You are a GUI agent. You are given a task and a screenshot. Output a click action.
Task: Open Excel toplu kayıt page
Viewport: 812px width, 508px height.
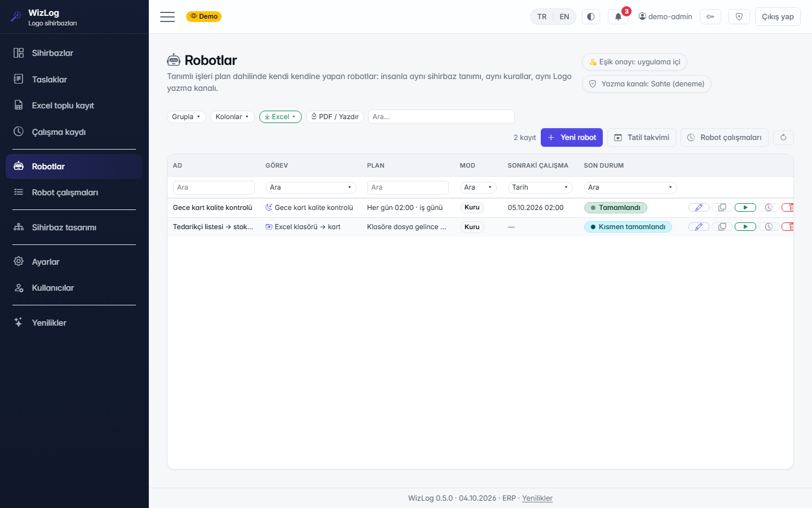tap(74, 106)
